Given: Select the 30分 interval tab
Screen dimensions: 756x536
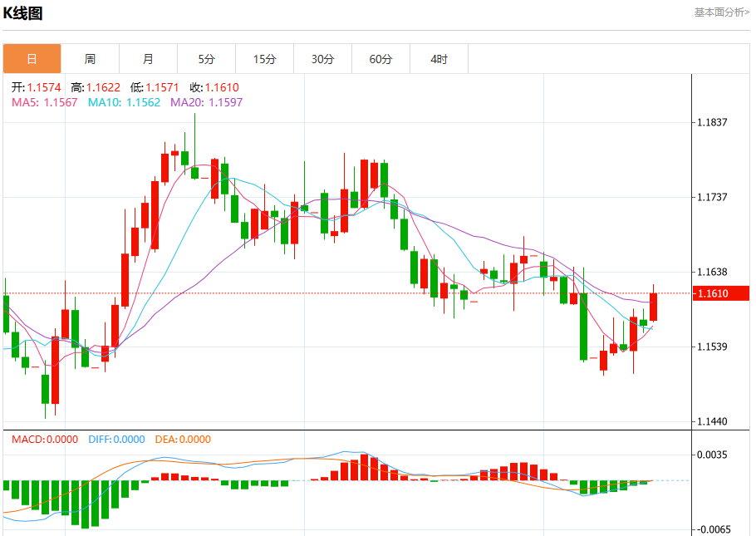Looking at the screenshot, I should coord(322,59).
